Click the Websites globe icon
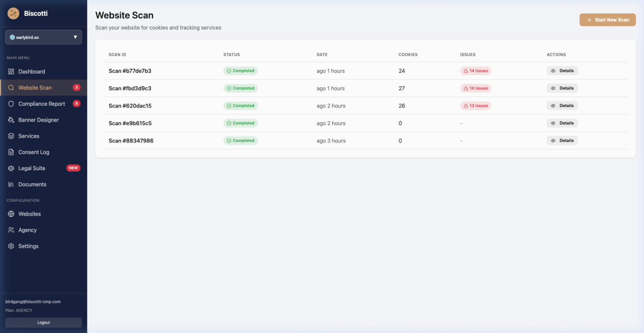644x333 pixels. pos(11,214)
